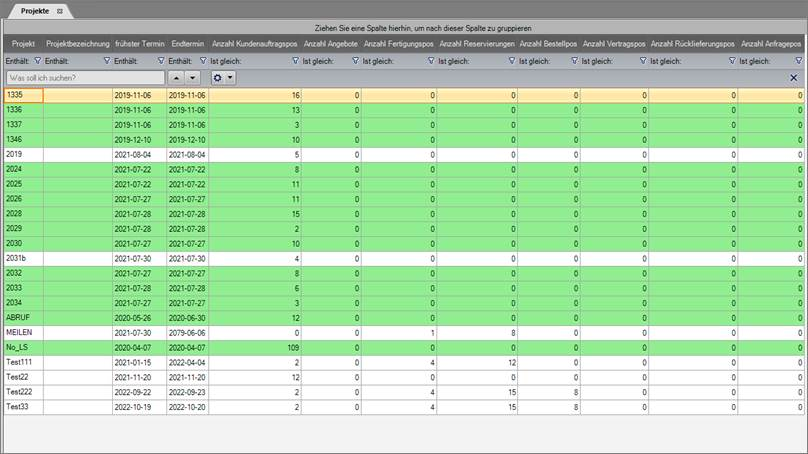This screenshot has width=808, height=454.
Task: Open the search settings gear dropdown
Action: [x=222, y=77]
